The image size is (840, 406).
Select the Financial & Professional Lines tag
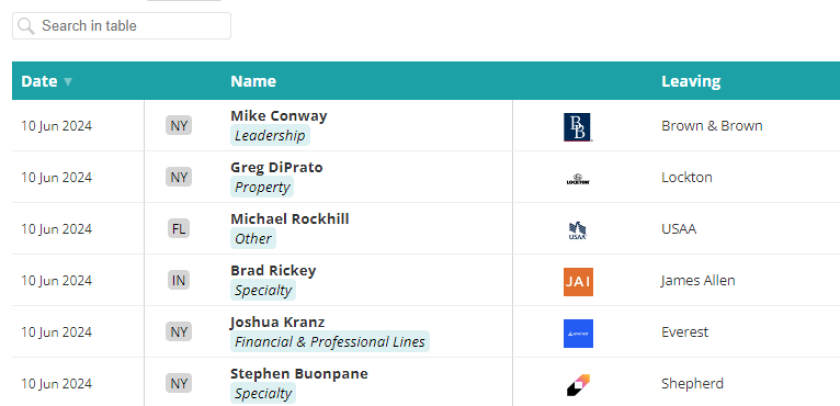(329, 342)
